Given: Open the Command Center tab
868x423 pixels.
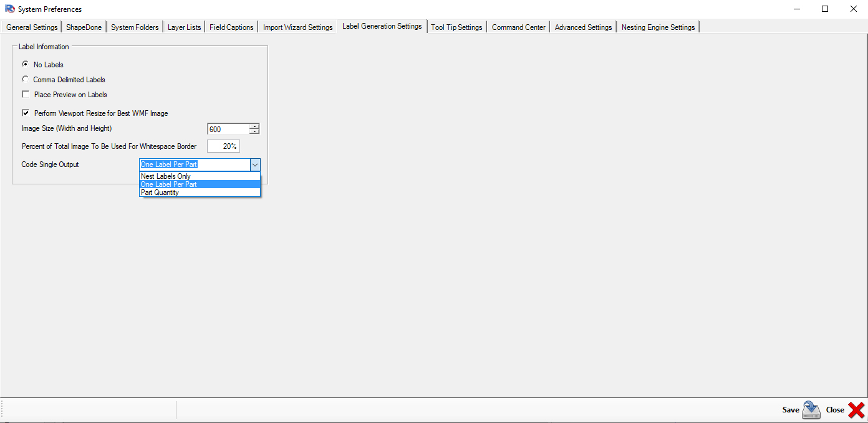Looking at the screenshot, I should click(x=518, y=27).
